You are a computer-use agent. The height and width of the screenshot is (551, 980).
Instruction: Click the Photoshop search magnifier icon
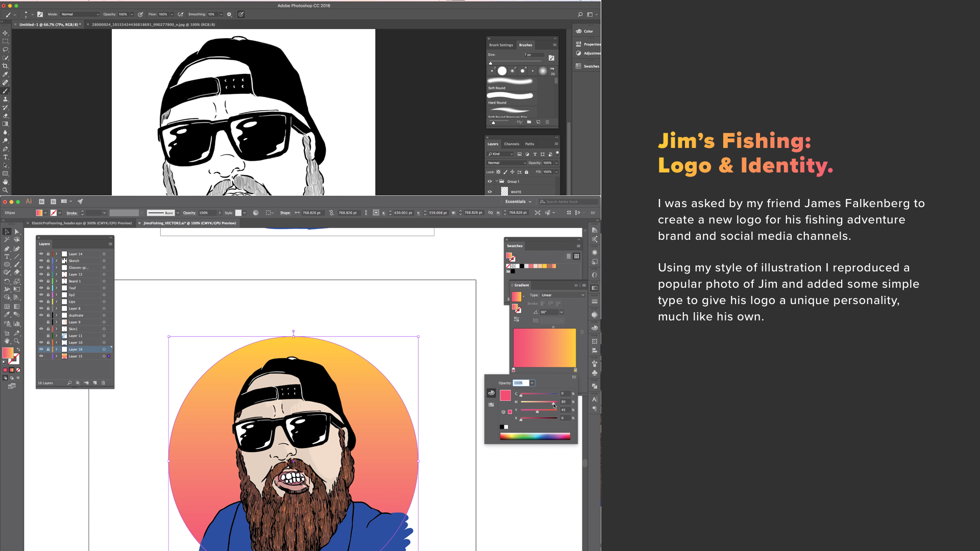click(x=580, y=14)
